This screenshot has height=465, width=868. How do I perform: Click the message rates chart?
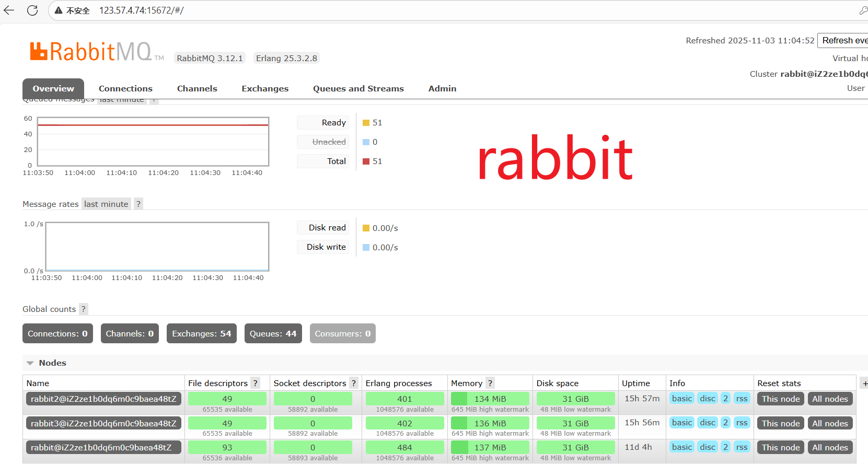click(157, 247)
